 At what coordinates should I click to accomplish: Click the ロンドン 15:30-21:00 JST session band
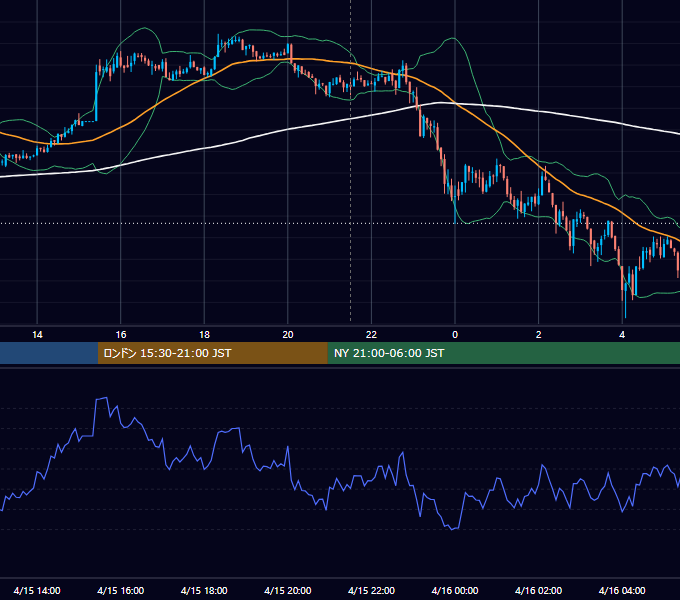[212, 353]
